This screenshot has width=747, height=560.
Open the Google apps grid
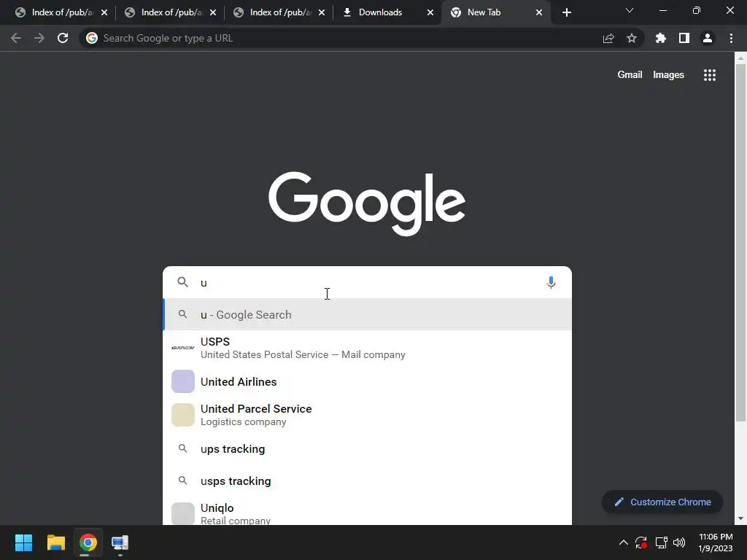[710, 75]
